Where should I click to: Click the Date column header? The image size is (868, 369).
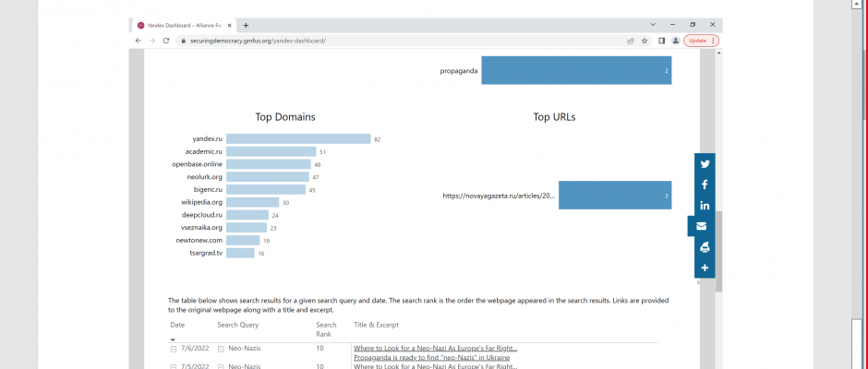177,325
